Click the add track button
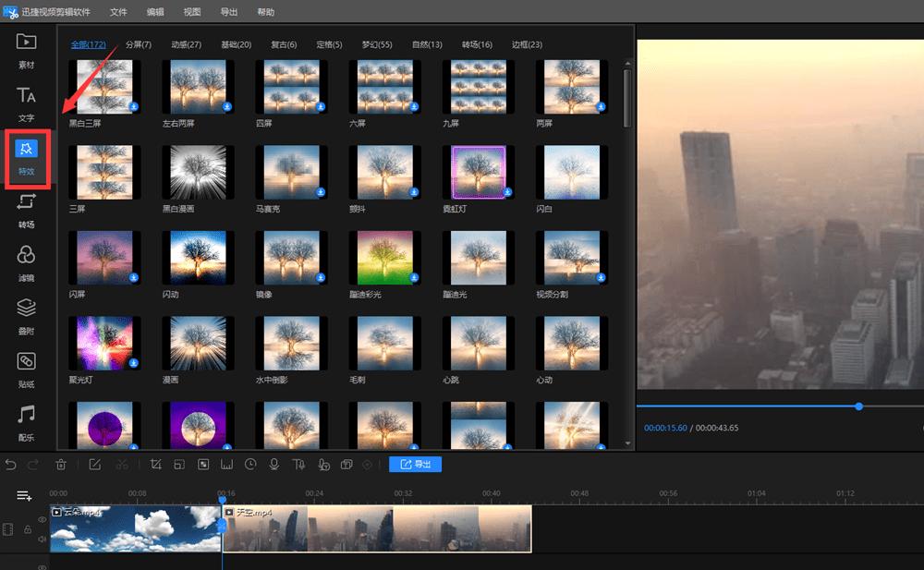 click(x=25, y=496)
